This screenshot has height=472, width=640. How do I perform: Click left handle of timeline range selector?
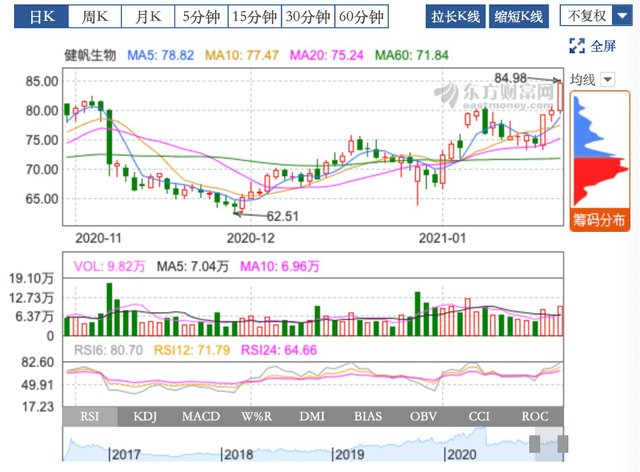coord(535,444)
